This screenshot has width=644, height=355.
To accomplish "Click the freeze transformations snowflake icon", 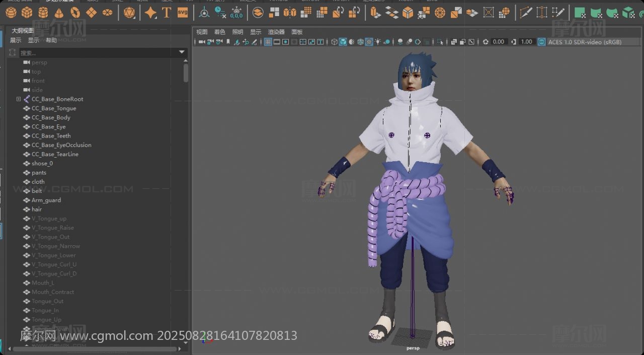I will tap(236, 13).
